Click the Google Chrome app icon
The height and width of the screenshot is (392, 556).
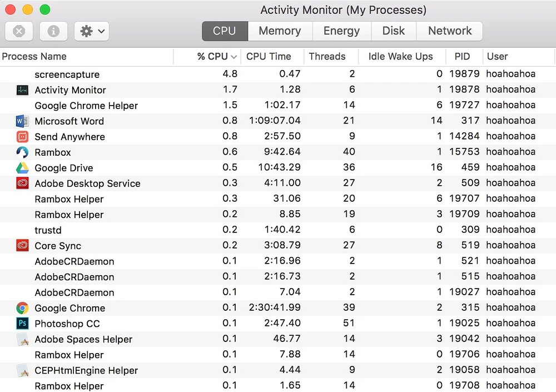coord(22,308)
